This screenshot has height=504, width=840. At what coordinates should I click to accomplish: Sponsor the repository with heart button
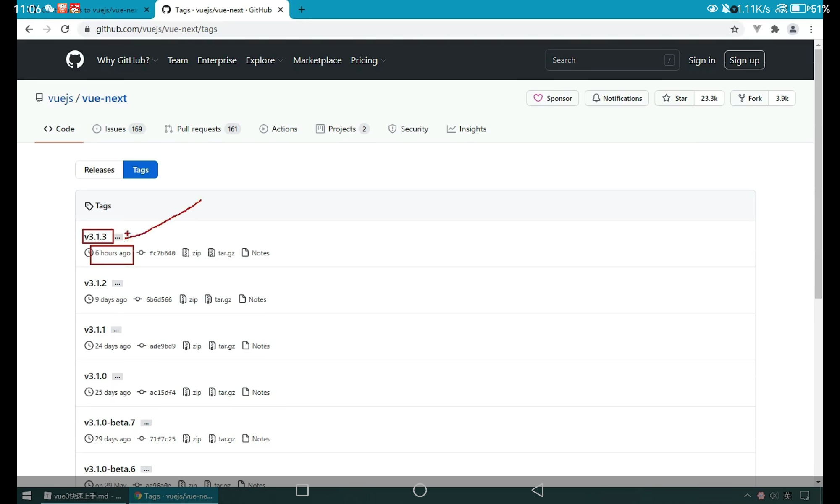552,98
